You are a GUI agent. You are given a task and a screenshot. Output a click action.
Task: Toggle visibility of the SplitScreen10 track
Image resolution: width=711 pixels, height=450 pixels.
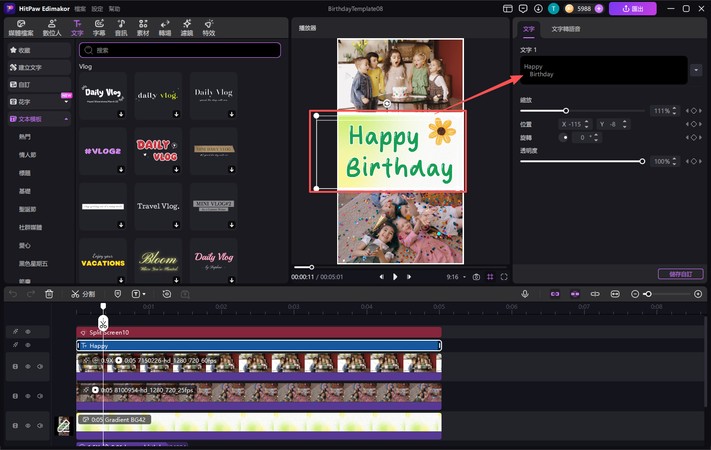click(x=28, y=331)
